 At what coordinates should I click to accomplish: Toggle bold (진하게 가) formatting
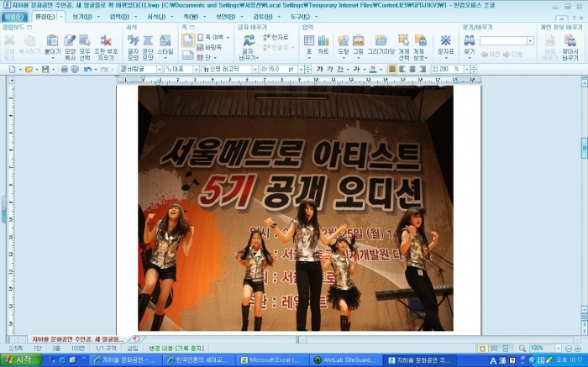[319, 70]
